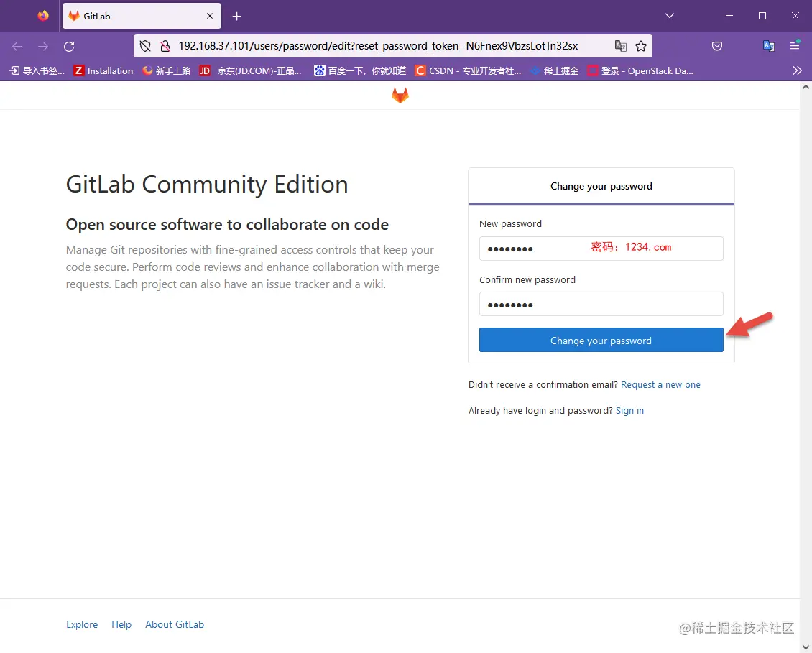Screen dimensions: 812x653
Task: Open the 稀土掘金 bookmark
Action: pyautogui.click(x=554, y=71)
